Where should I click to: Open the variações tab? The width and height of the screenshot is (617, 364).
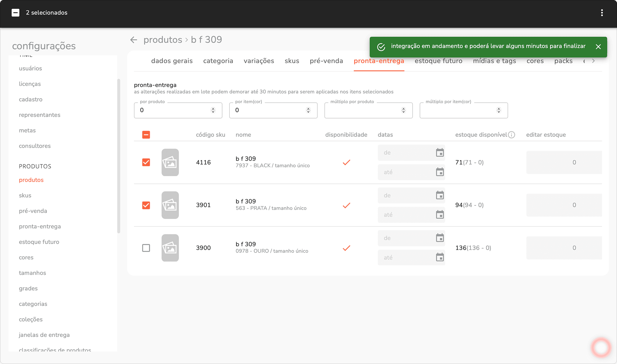[259, 61]
